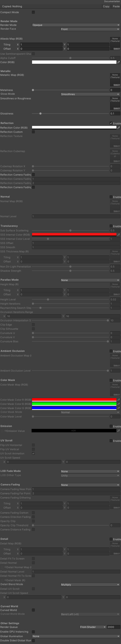The height and width of the screenshot is (644, 121).
Task: Open the blue Color Mask Color G swatch
Action: 74,408
